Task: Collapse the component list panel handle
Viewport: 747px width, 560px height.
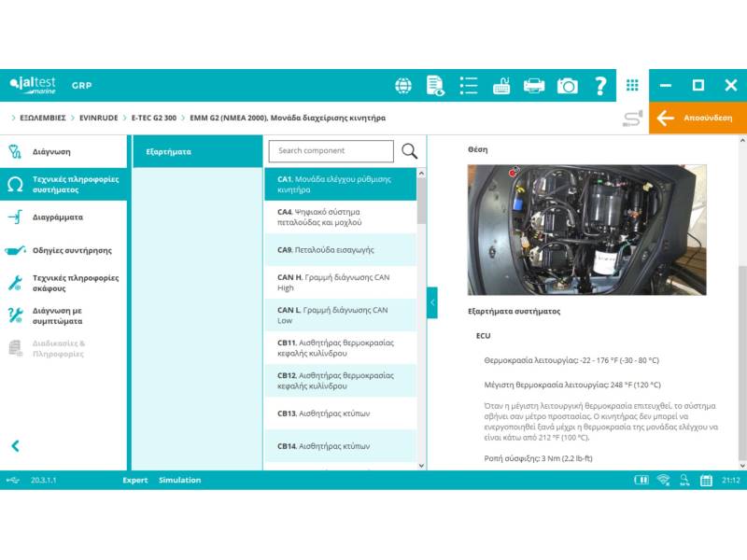Action: tap(432, 302)
